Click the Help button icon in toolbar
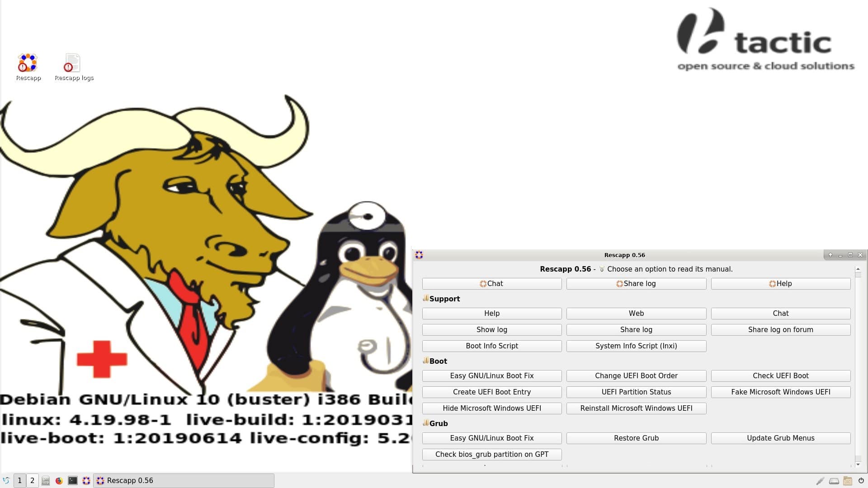Screen dimensions: 868x488 (780, 283)
